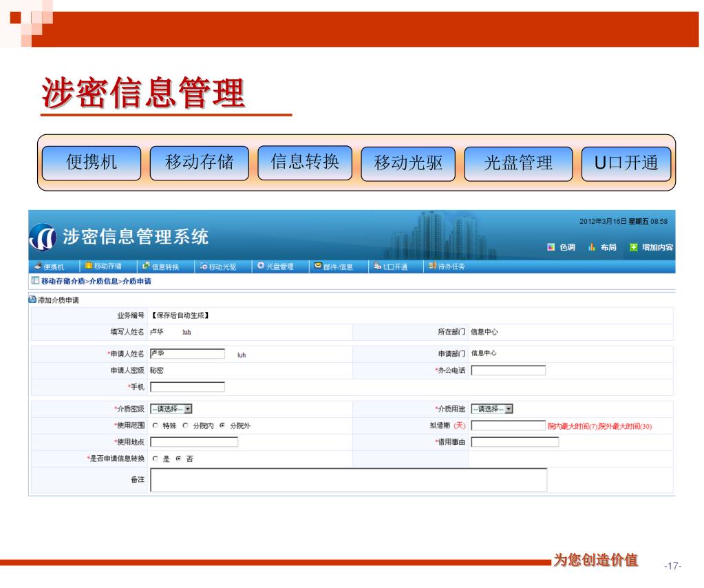Select 分院内 radio for 使用范围
The image size is (704, 588).
[x=185, y=426]
